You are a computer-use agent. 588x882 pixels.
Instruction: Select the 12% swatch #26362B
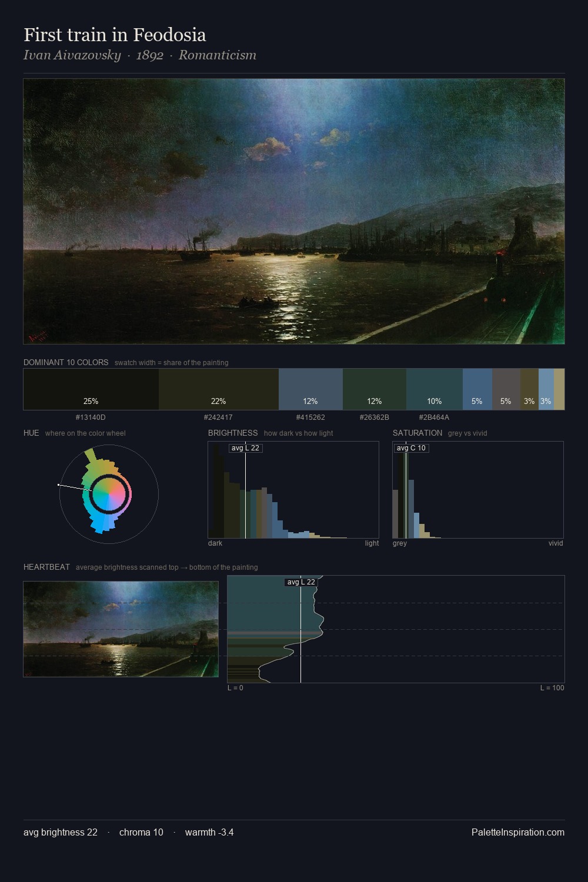(375, 389)
